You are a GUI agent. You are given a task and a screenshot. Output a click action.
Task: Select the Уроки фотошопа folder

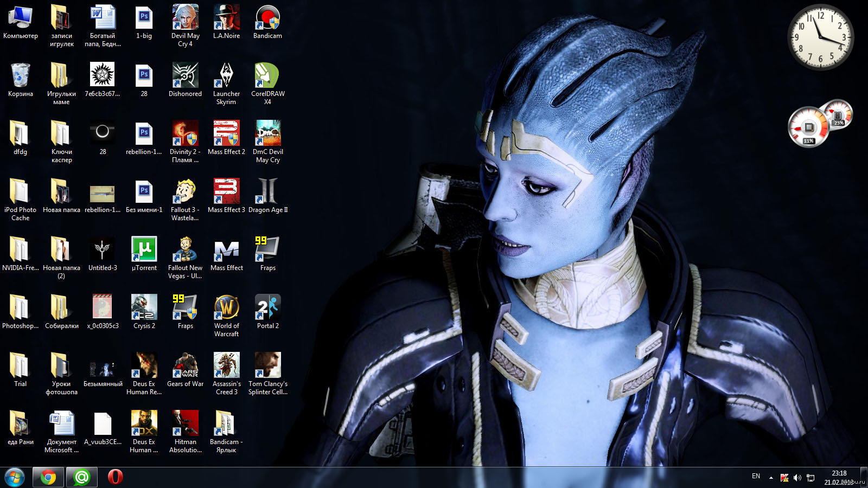[62, 374]
